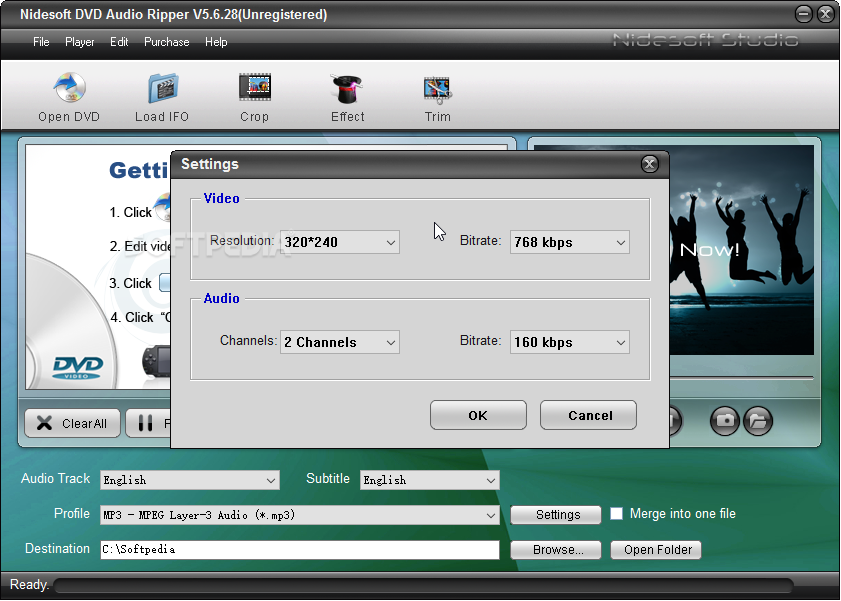This screenshot has height=601, width=841.
Task: Expand the audio Bitrate 160 kbps dropdown
Action: pyautogui.click(x=570, y=342)
